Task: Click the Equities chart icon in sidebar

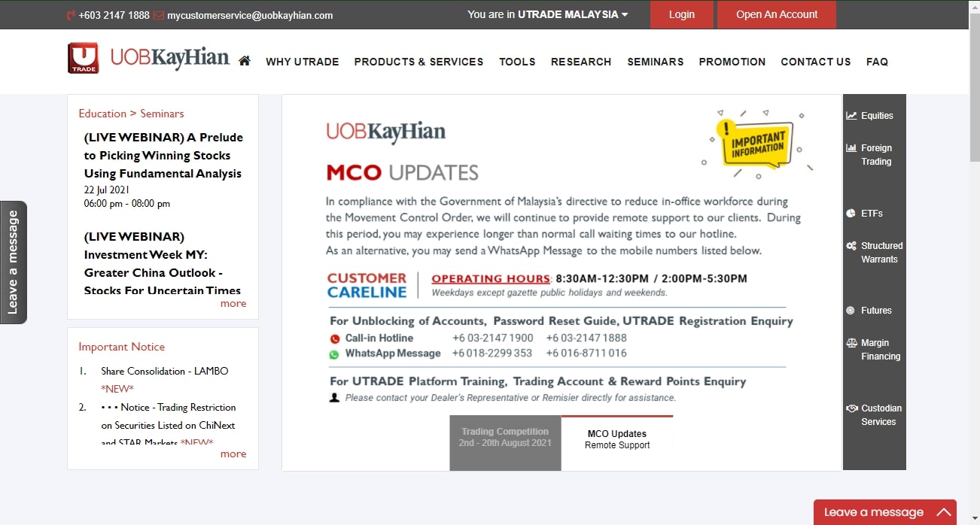Action: tap(851, 116)
